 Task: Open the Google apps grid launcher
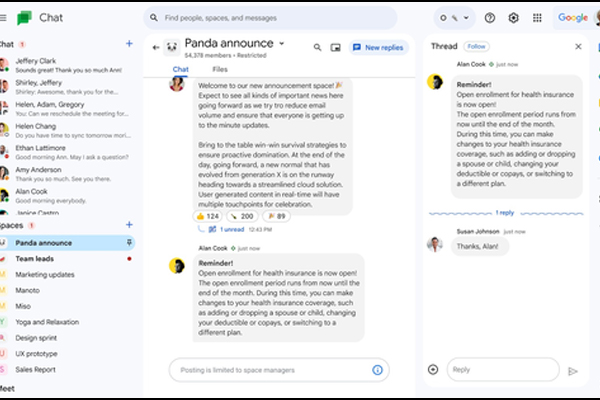click(538, 18)
